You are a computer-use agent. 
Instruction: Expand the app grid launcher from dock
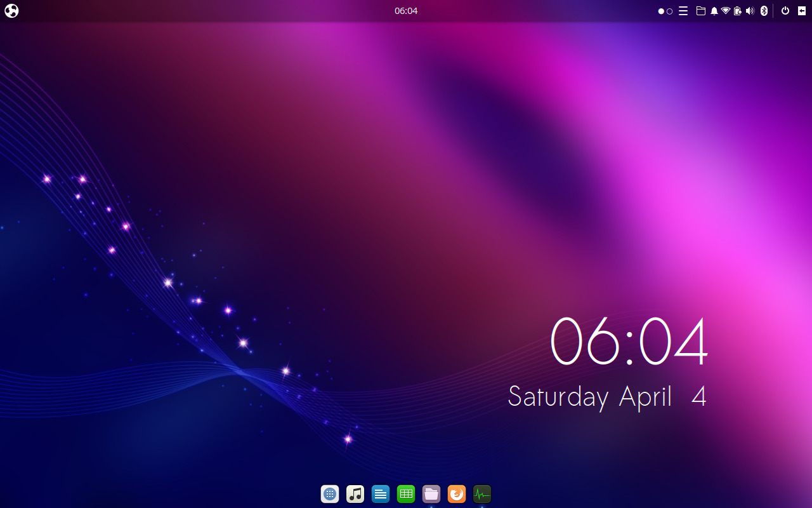click(x=330, y=493)
